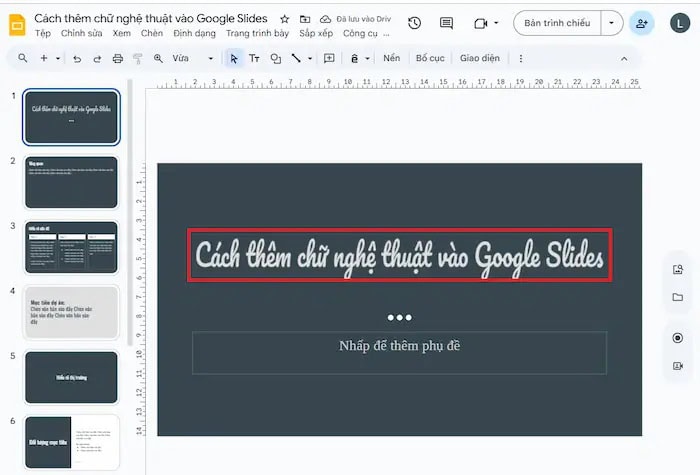Screen dimensions: 700x475
Task: Expand the new slide plus dropdown arrow
Action: (58, 58)
